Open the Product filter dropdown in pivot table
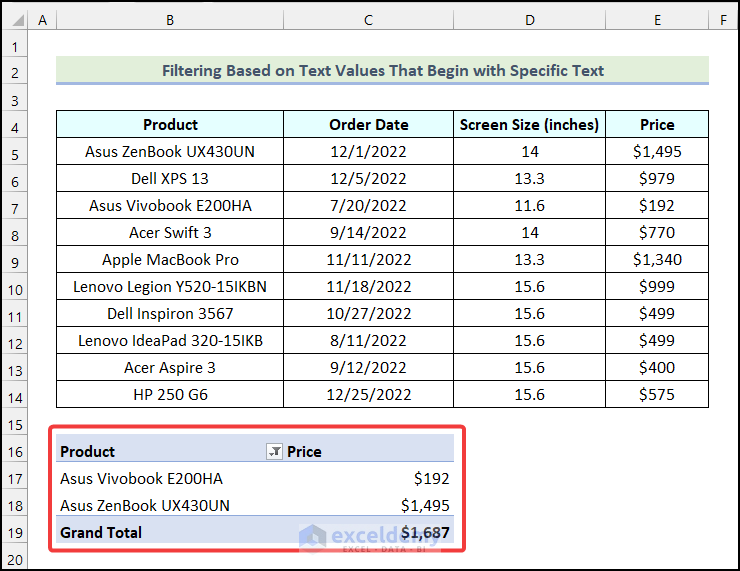Viewport: 740px width, 571px height. click(274, 452)
